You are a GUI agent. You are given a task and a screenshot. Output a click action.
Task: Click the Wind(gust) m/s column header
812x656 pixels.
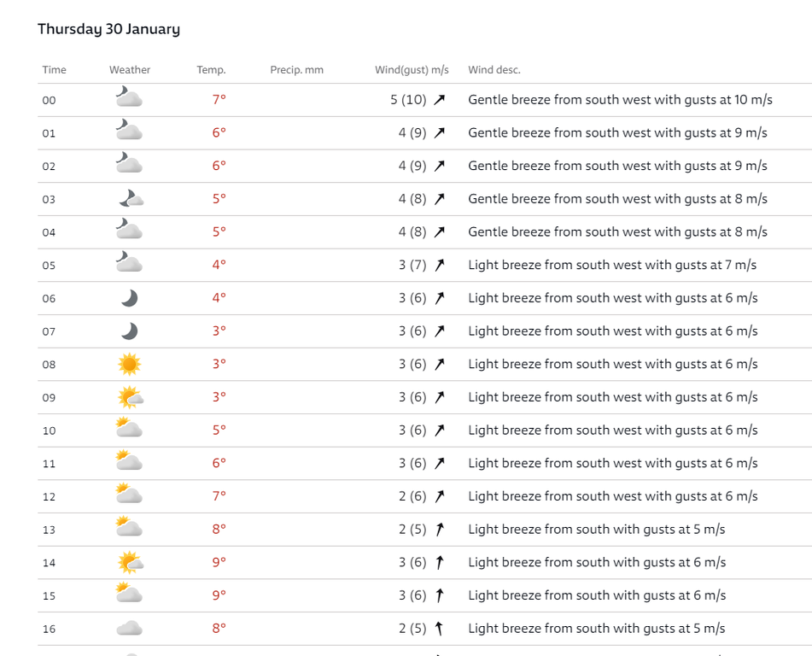coord(412,70)
